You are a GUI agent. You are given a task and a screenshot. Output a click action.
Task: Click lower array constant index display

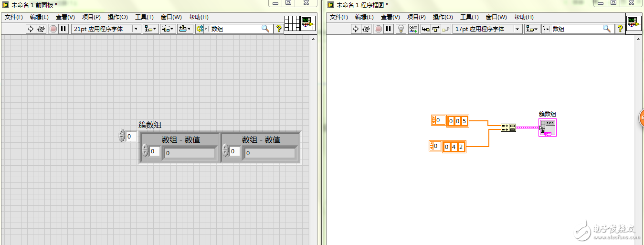click(436, 146)
